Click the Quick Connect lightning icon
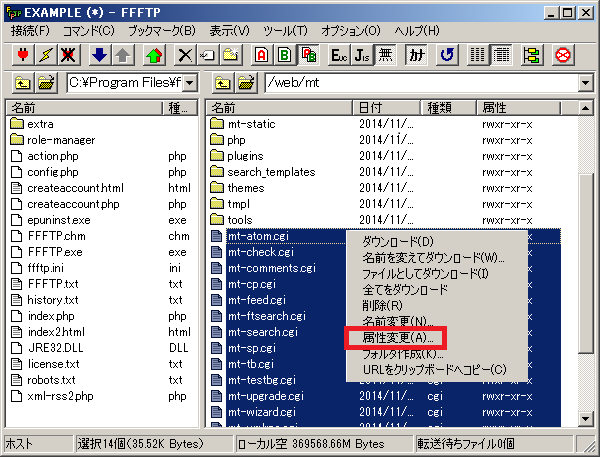Image resolution: width=600 pixels, height=458 pixels. [x=46, y=55]
